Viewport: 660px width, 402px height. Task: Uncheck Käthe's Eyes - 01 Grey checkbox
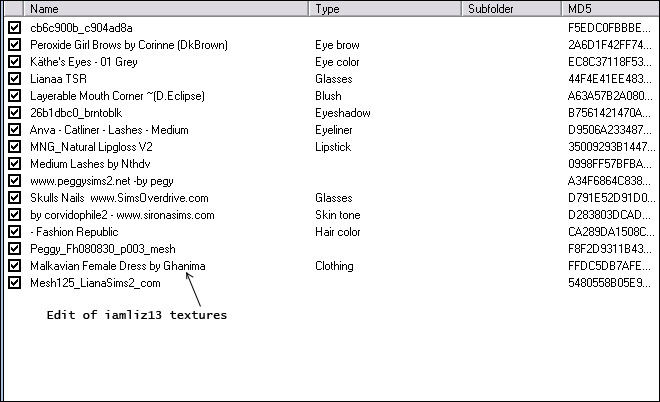pos(14,62)
